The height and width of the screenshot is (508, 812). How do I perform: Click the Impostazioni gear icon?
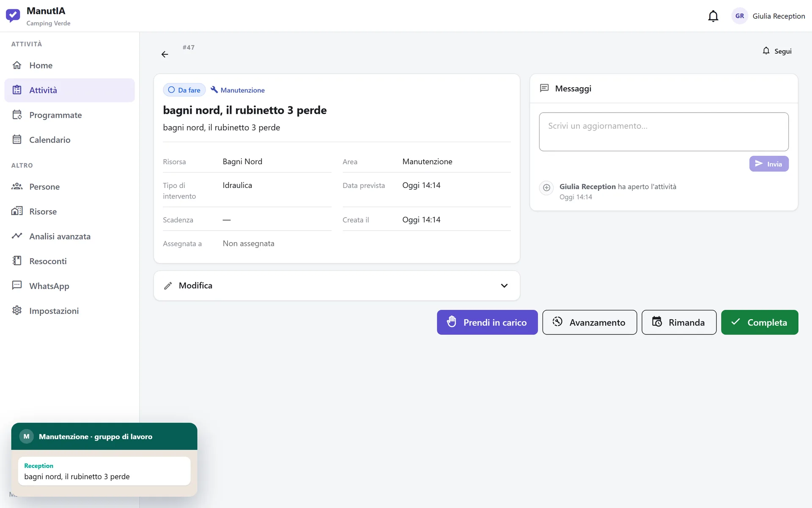17,310
